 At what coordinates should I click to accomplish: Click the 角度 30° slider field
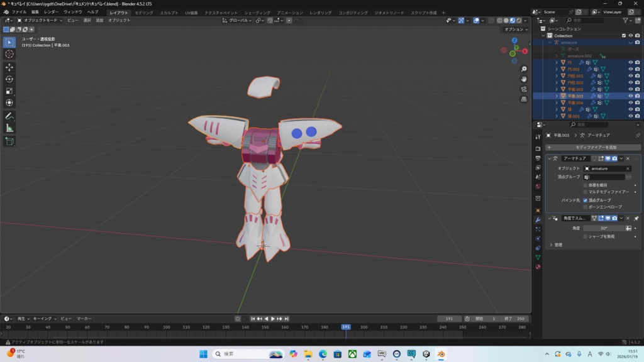click(x=603, y=228)
